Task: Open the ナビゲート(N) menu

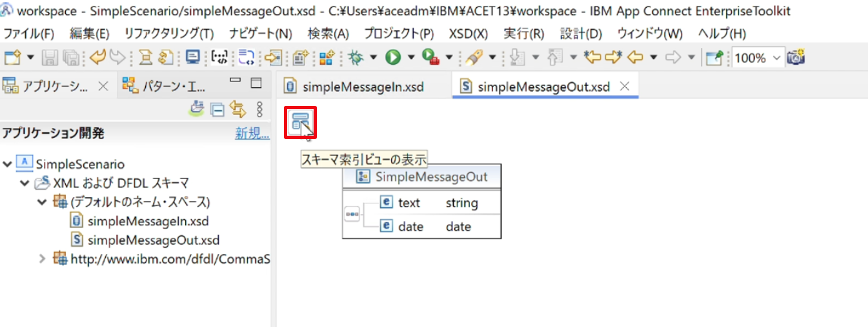Action: [x=261, y=34]
